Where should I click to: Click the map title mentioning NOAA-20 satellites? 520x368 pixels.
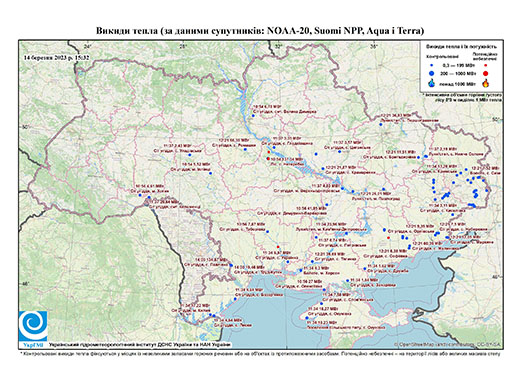[260, 31]
